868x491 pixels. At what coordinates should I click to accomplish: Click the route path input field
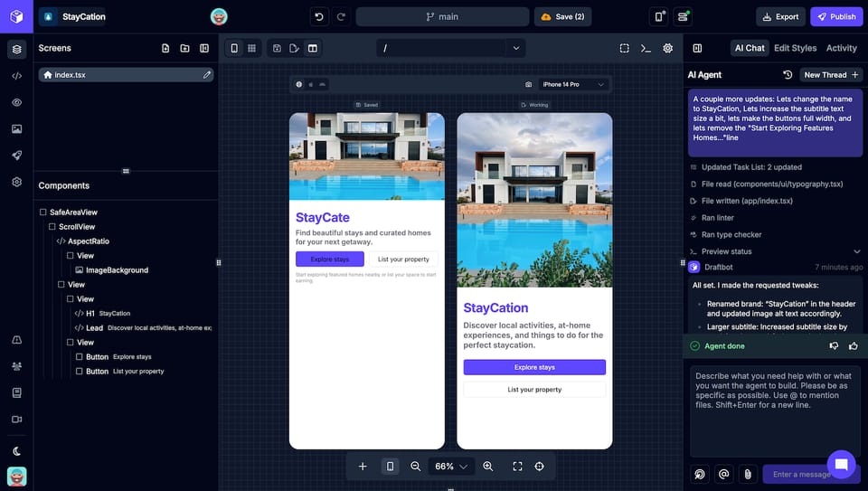pyautogui.click(x=441, y=48)
